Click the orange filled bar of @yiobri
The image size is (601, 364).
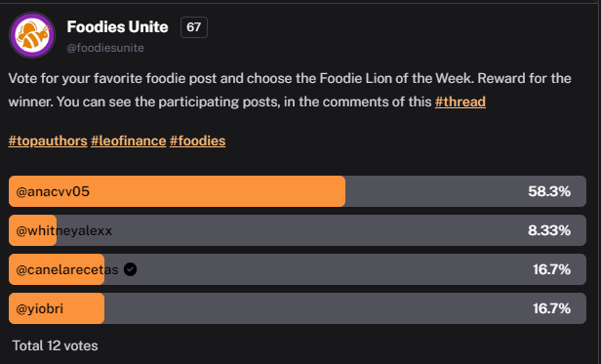pos(57,308)
